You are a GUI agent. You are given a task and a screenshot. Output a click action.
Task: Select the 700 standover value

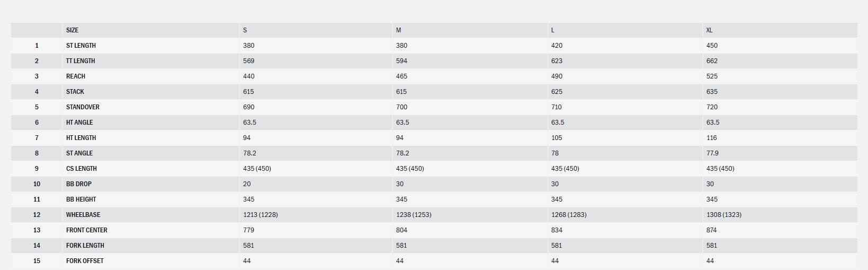(401, 107)
